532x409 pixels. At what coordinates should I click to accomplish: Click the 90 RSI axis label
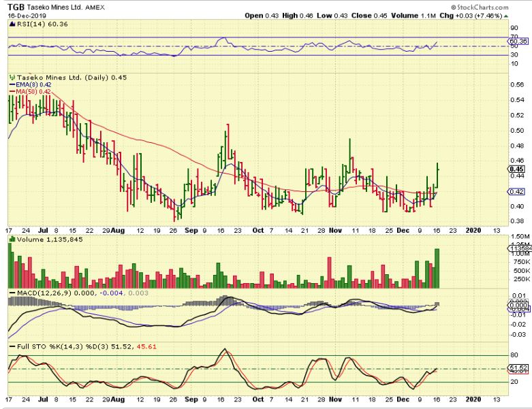tap(514, 28)
